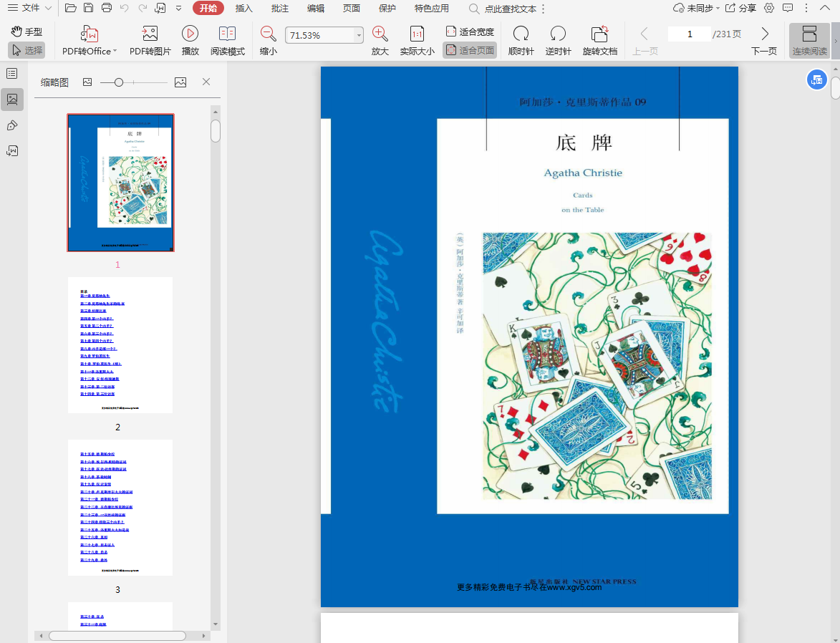
Task: Rotate page clockwise with 顺时针
Action: (x=521, y=34)
